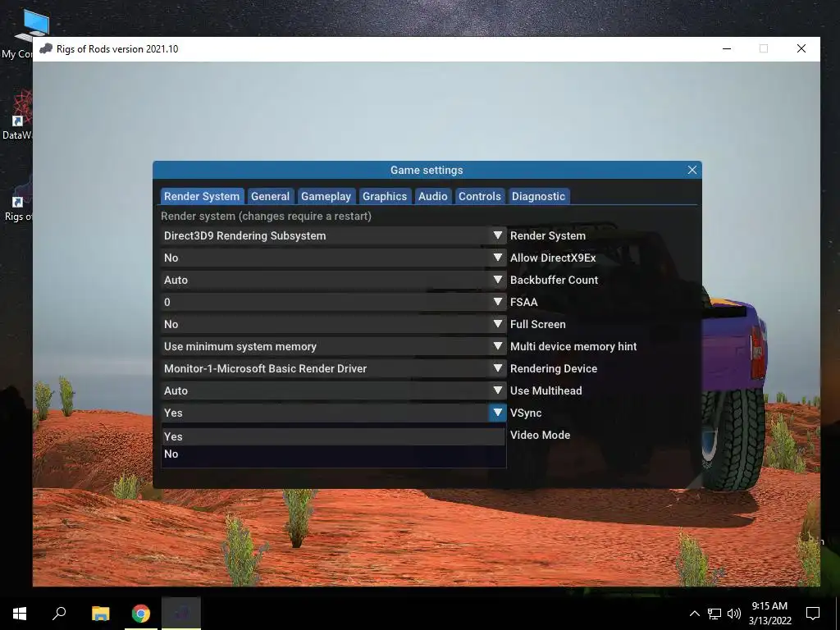Open the General settings tab
The height and width of the screenshot is (630, 840).
[270, 196]
